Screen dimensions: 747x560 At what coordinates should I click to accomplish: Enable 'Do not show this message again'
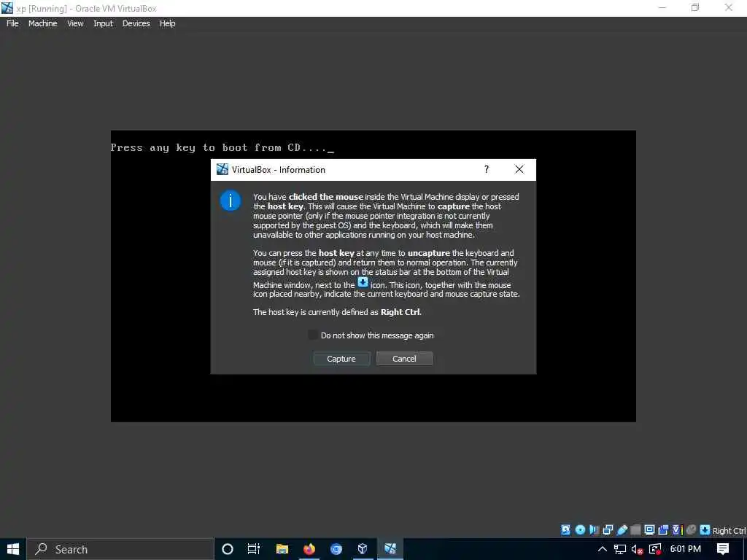click(x=312, y=335)
